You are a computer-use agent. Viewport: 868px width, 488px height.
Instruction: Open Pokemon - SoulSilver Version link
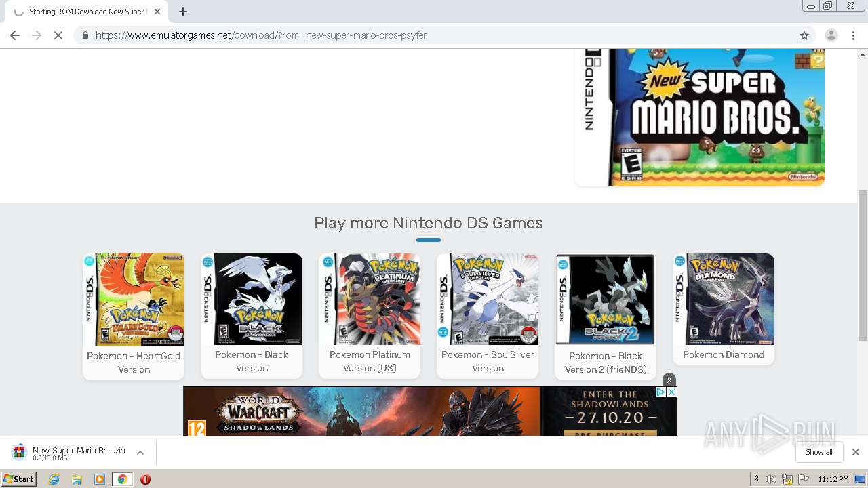[488, 361]
